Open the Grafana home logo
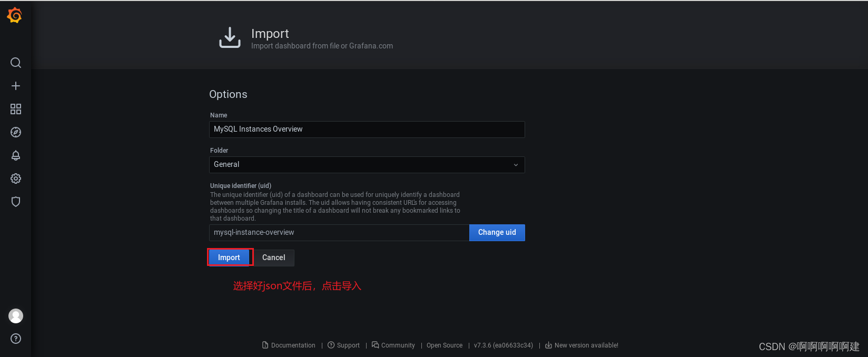The width and height of the screenshot is (868, 357). pyautogui.click(x=15, y=16)
